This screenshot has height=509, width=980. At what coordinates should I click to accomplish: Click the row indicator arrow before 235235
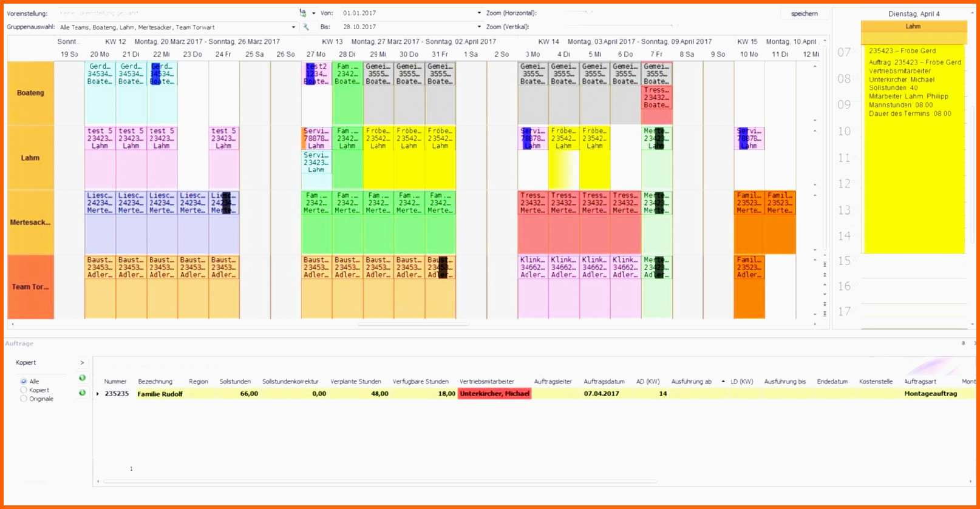click(x=98, y=394)
